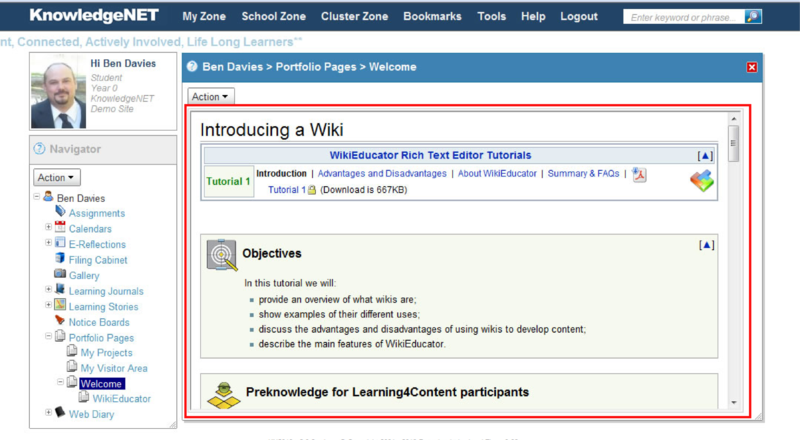This screenshot has width=800, height=440.
Task: Select WikiEducator under Welcome
Action: (x=121, y=399)
